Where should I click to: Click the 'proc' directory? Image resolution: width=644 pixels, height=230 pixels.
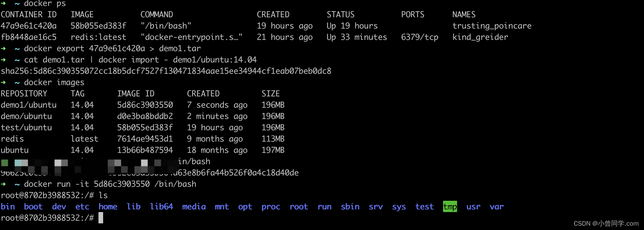(x=271, y=207)
